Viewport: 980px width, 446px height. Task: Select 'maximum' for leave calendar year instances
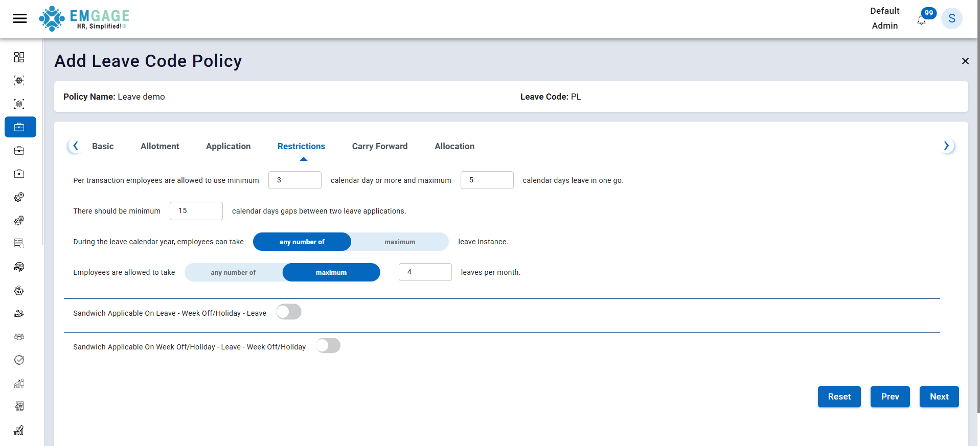(x=400, y=242)
